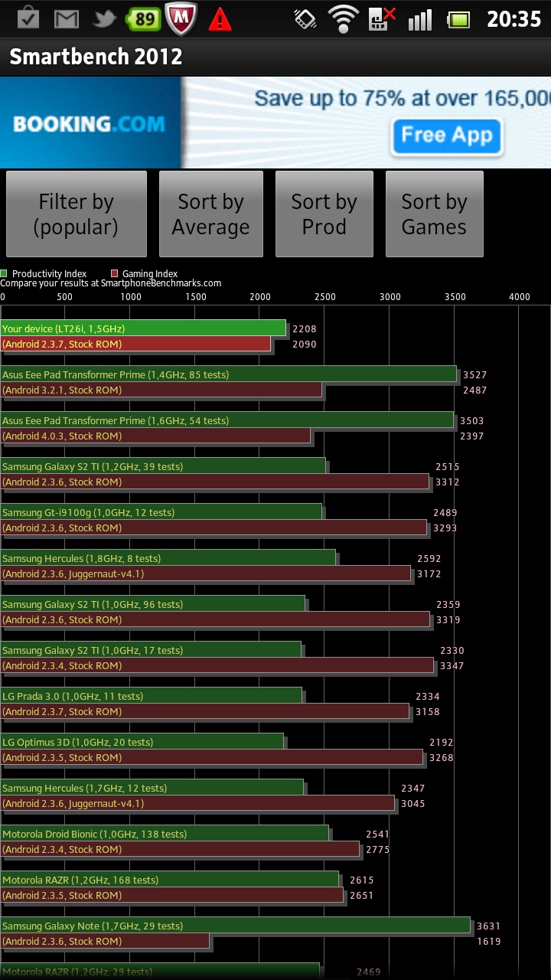
Task: Select Motorola RAZR 168 tests bar
Action: [x=169, y=879]
